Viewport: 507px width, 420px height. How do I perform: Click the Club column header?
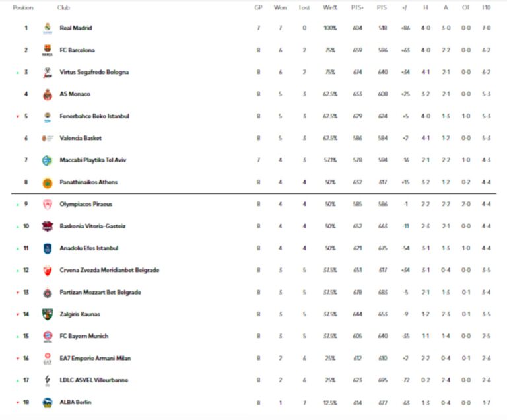click(x=63, y=7)
